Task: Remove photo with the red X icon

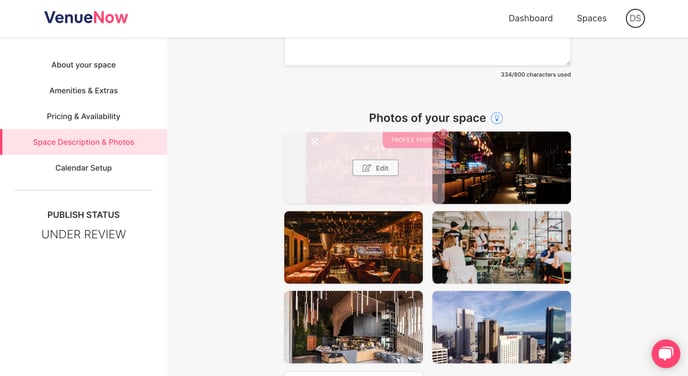Action: pyautogui.click(x=444, y=133)
